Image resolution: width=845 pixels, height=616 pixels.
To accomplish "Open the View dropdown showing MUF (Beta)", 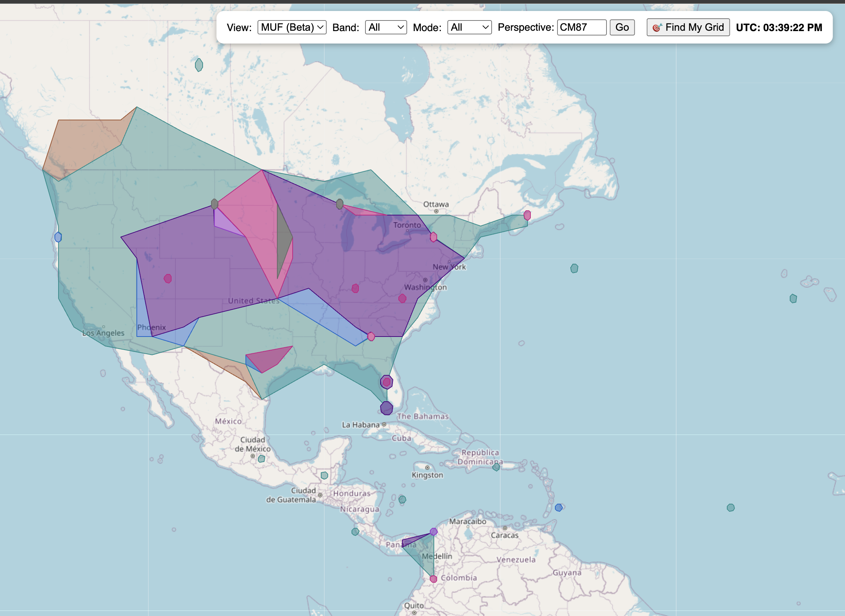I will pyautogui.click(x=292, y=27).
